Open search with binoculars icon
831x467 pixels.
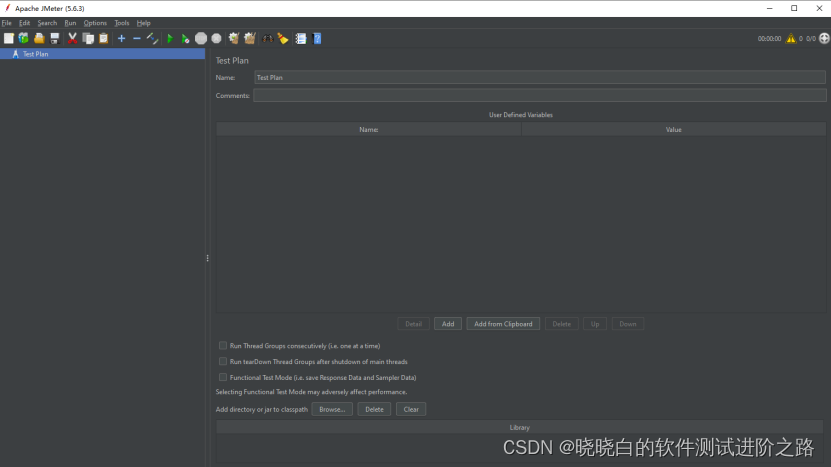268,38
